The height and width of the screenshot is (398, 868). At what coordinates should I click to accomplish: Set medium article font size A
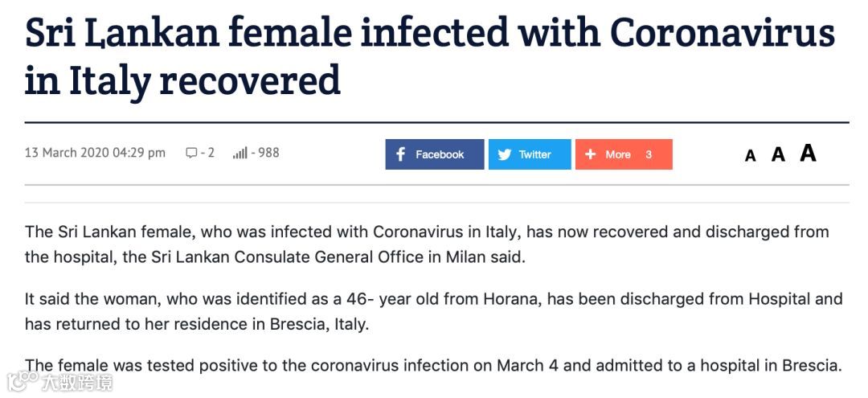(x=778, y=154)
